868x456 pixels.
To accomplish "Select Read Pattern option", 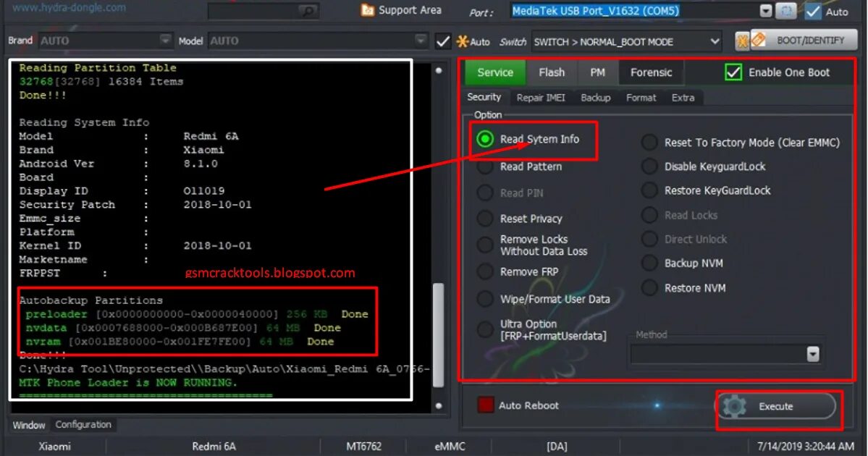I will coord(485,166).
